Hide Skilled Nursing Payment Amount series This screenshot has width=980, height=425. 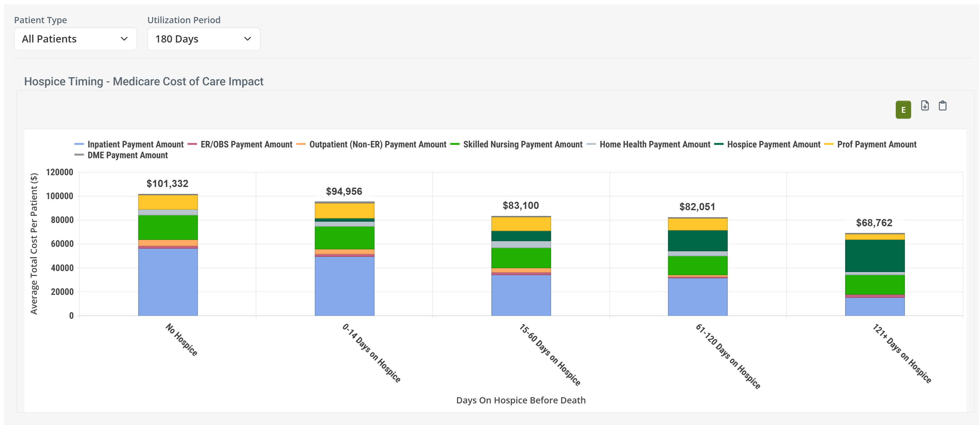point(522,144)
